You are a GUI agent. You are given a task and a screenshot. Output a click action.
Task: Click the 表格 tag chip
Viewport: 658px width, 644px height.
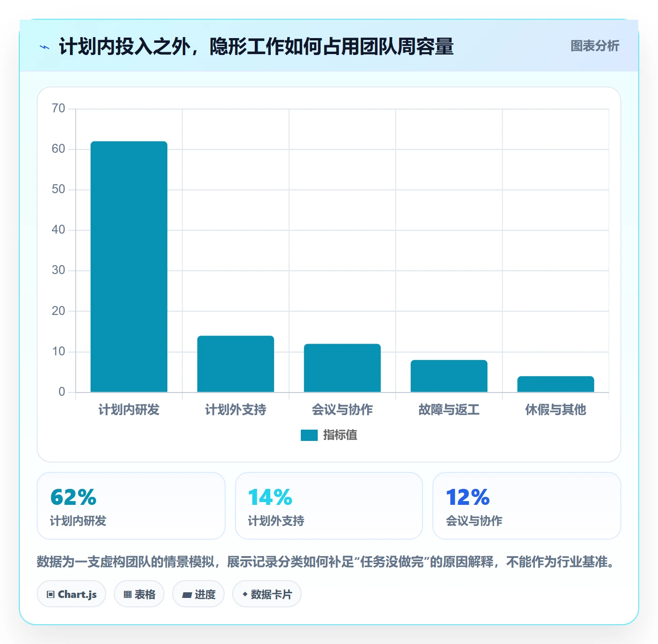139,594
